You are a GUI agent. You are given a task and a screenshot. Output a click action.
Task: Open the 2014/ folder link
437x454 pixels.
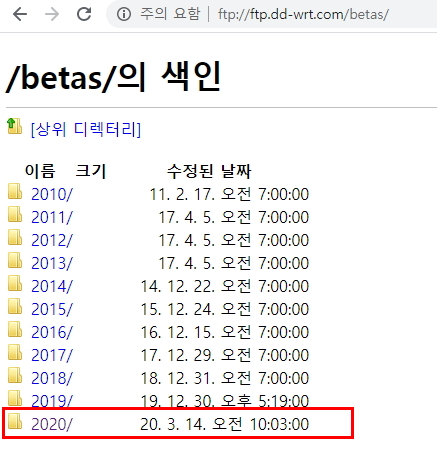tap(52, 286)
